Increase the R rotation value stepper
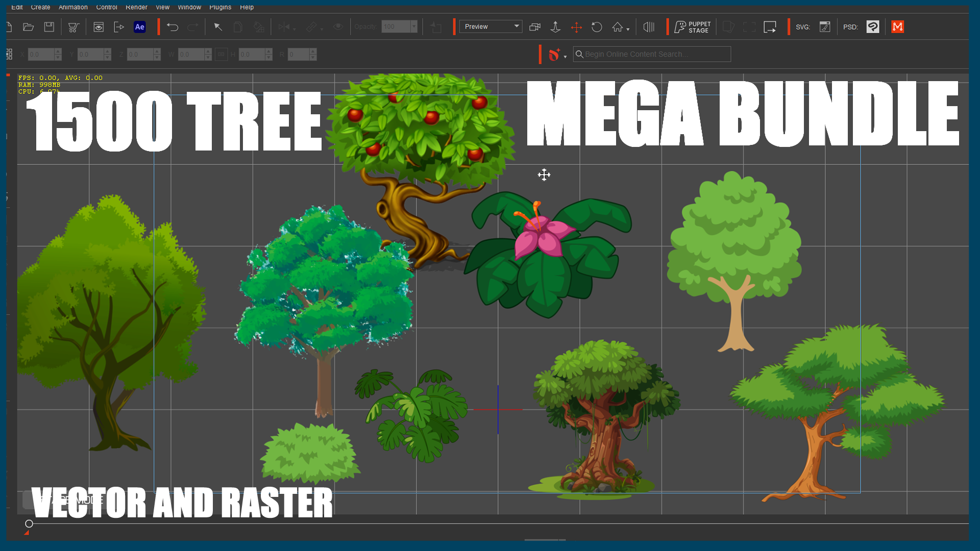This screenshot has height=551, width=980. pyautogui.click(x=313, y=51)
